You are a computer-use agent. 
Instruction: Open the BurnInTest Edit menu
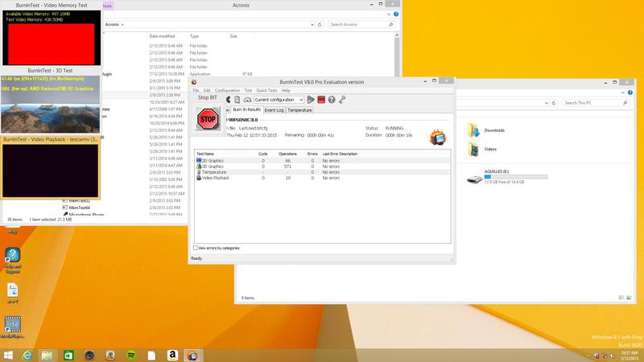[x=207, y=90]
